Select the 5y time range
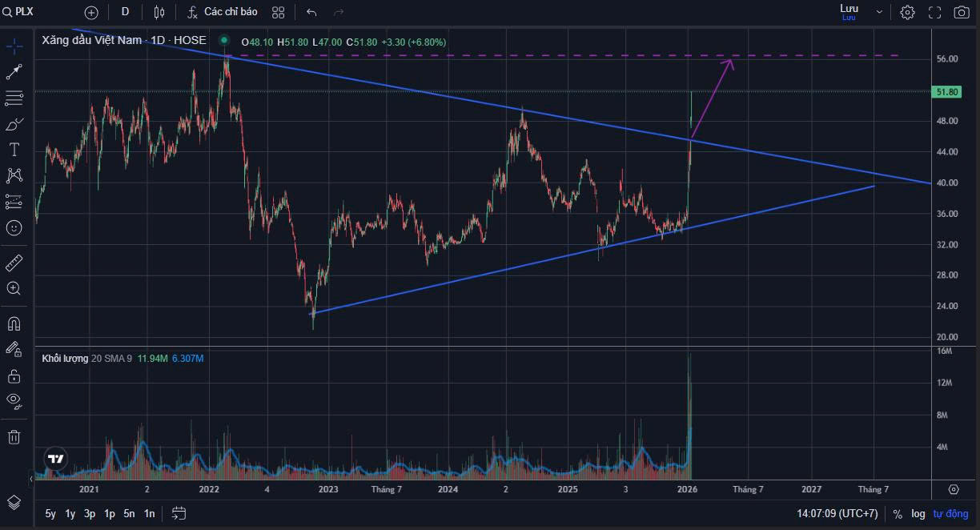980x530 pixels. click(50, 514)
